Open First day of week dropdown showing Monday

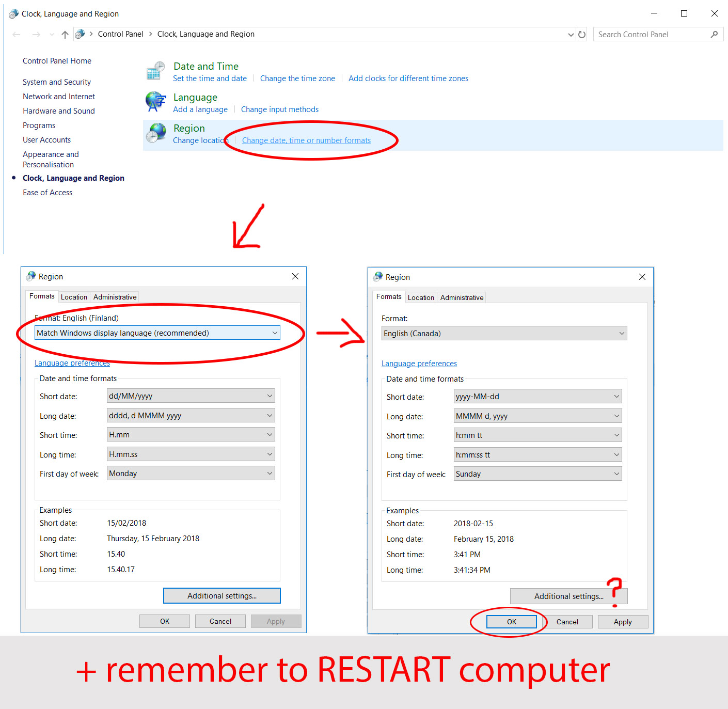(191, 474)
